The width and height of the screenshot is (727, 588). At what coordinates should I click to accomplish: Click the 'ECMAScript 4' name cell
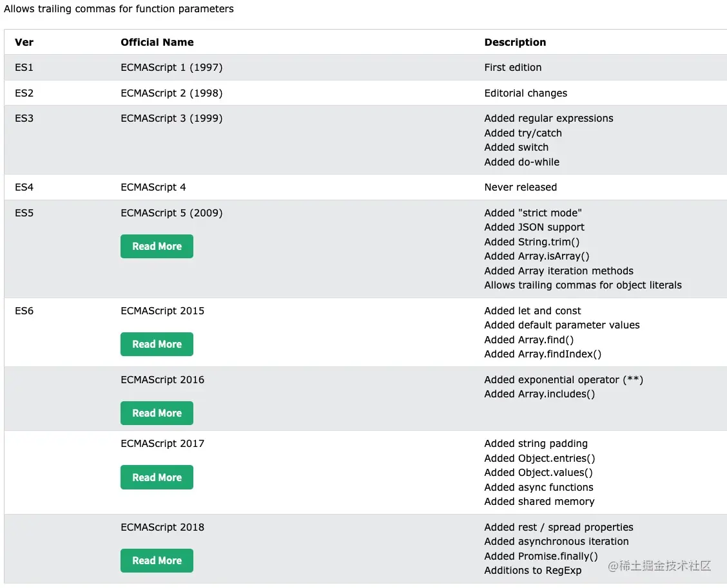click(153, 187)
